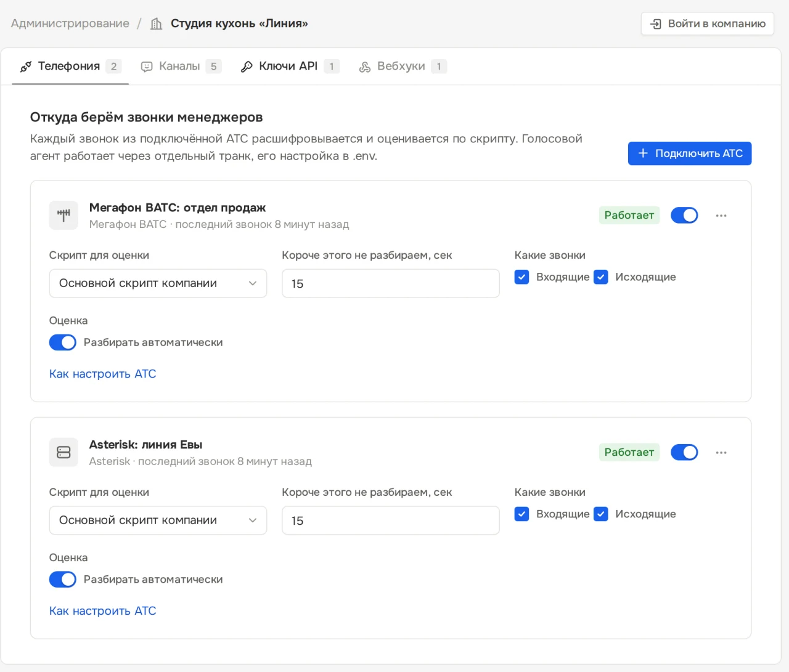
Task: Click the building icon beside the company name
Action: 157,23
